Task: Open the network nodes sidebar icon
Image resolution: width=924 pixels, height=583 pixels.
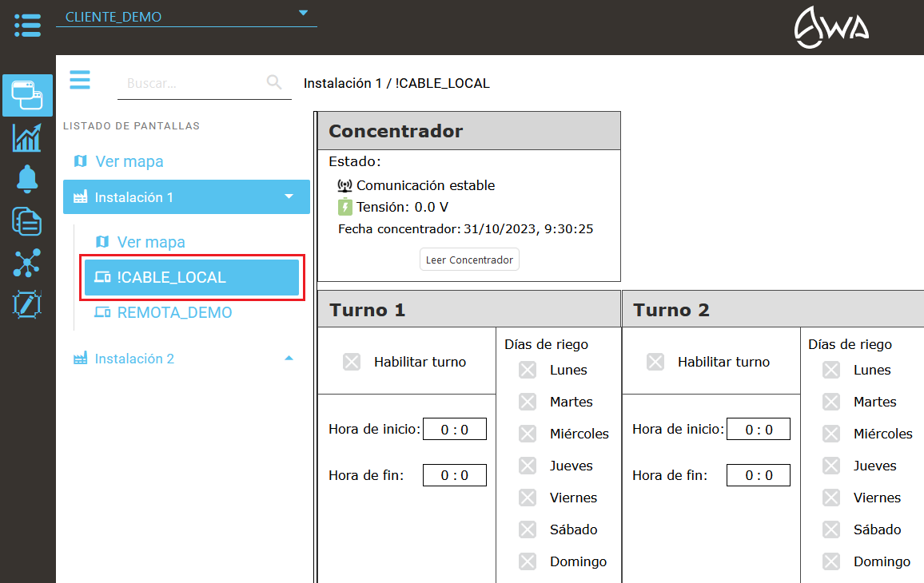Action: pyautogui.click(x=27, y=263)
